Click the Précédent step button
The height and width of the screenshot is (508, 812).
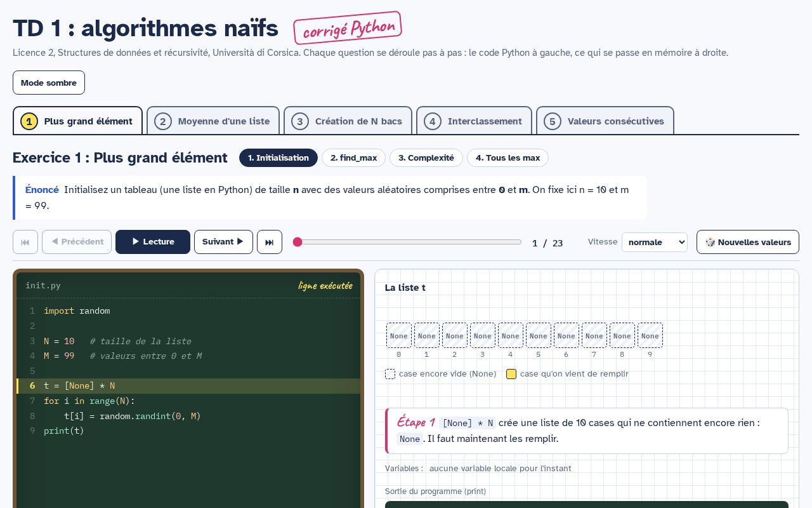[77, 242]
